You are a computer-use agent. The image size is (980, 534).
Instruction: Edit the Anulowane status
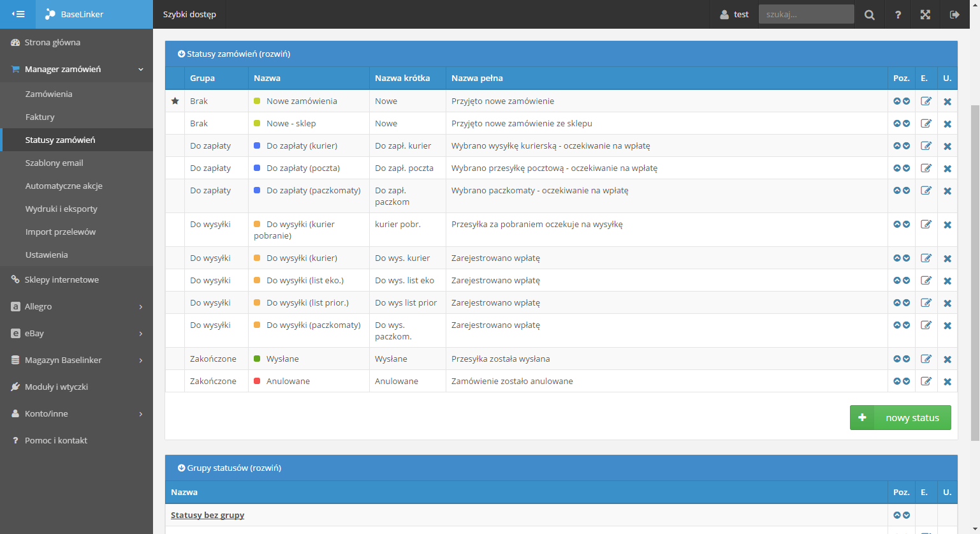pyautogui.click(x=926, y=381)
